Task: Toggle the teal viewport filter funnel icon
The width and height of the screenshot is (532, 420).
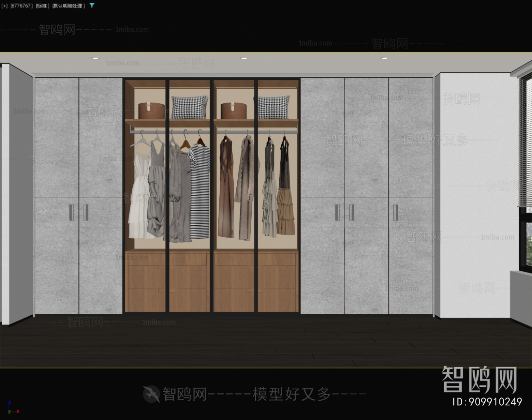Action: pos(91,5)
